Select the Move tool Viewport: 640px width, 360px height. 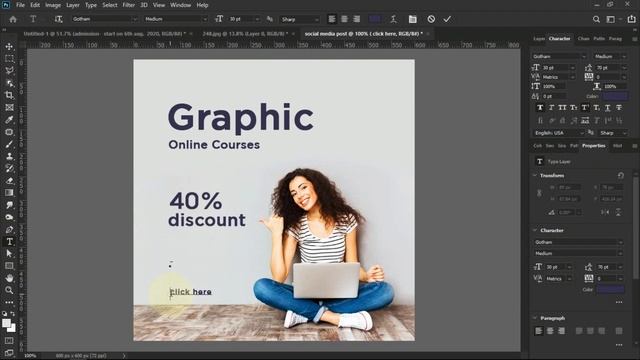[9, 47]
